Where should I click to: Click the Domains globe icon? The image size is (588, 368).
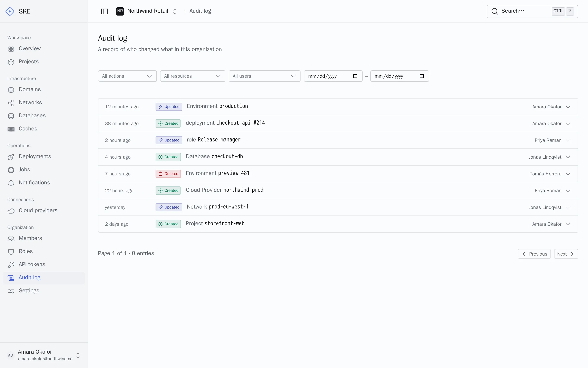coord(11,90)
